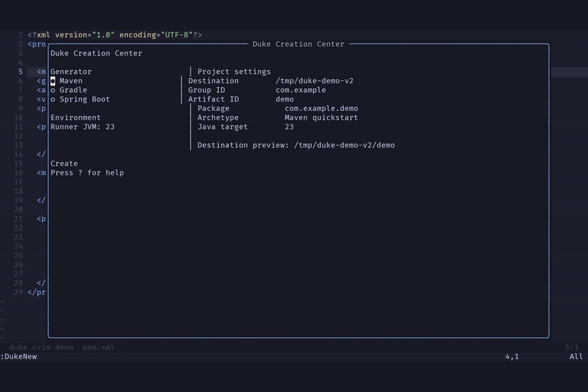This screenshot has width=588, height=392.
Task: Click the Destination preview path line
Action: 296,145
